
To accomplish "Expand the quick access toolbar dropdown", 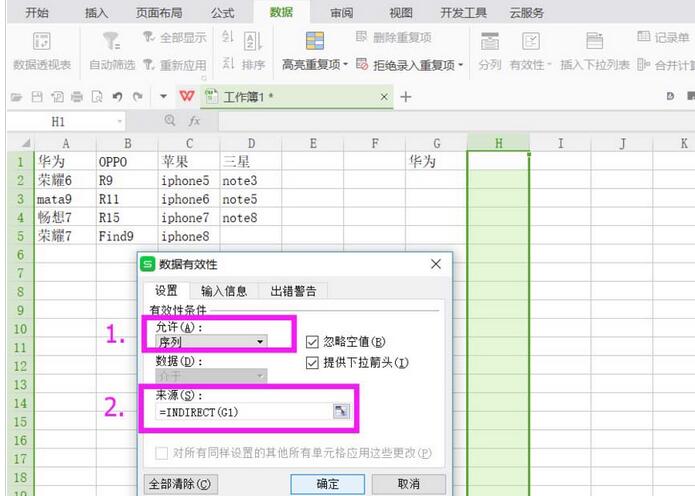I will coord(163,97).
